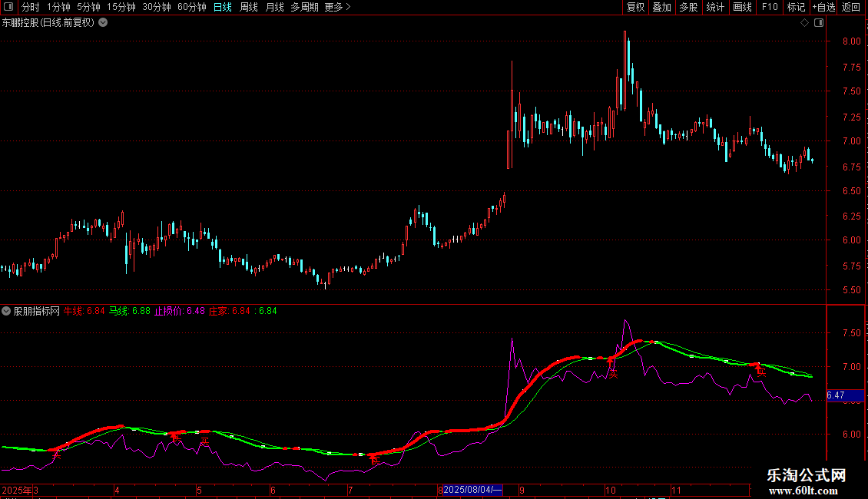Expand the 股朋指标网 indicator menu arrow

pos(6,311)
